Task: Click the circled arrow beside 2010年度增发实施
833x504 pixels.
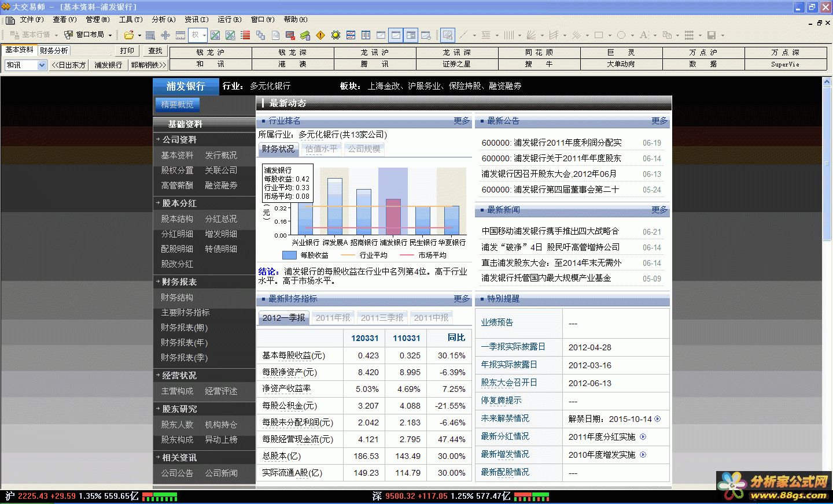Action: [x=643, y=455]
